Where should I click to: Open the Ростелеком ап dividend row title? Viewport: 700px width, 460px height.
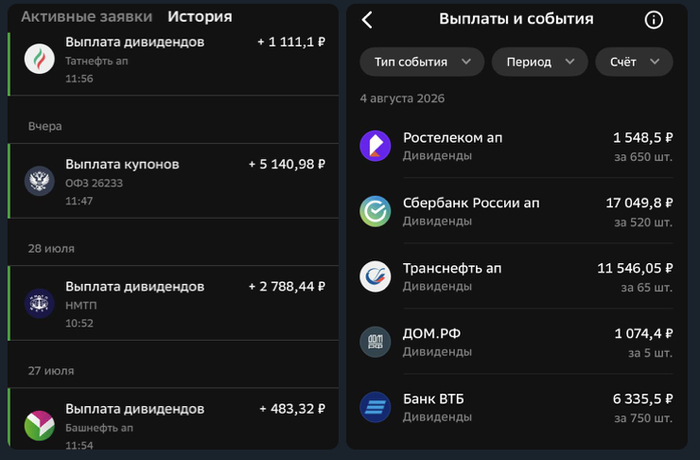click(453, 138)
